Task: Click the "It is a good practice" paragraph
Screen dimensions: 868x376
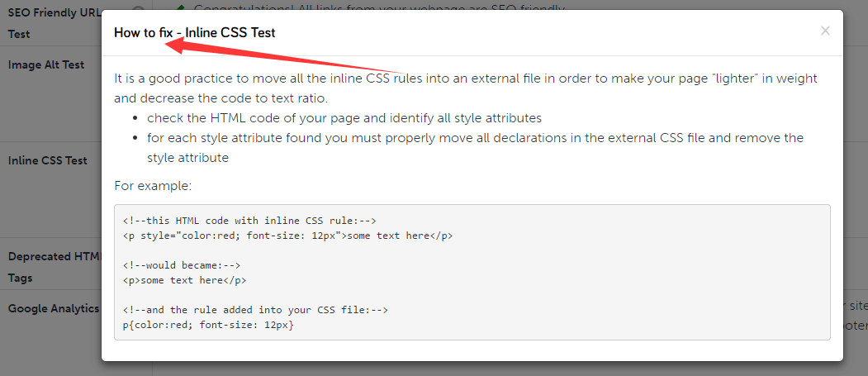Action: click(x=466, y=88)
